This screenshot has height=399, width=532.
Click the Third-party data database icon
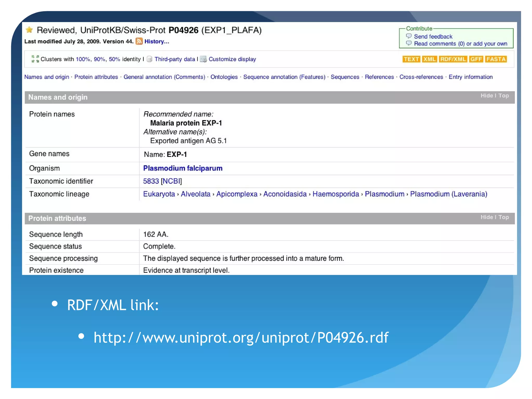(149, 59)
